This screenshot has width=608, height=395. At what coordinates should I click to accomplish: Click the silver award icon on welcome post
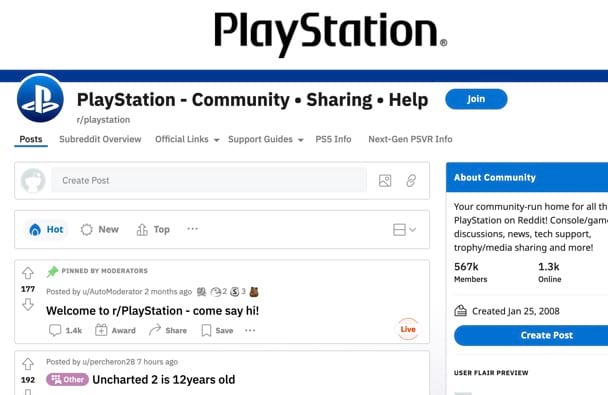(x=235, y=292)
